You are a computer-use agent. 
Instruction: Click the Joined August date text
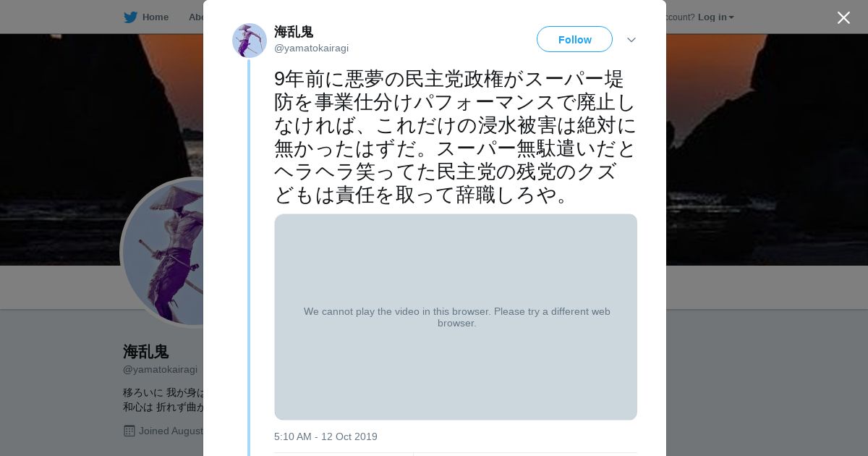click(171, 431)
